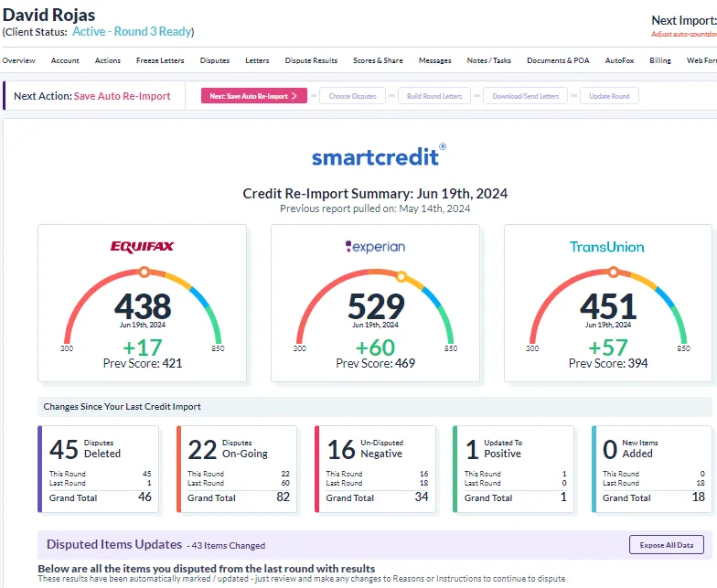Image resolution: width=717 pixels, height=588 pixels.
Task: Switch to Freeze Letters tab
Action: coord(160,60)
